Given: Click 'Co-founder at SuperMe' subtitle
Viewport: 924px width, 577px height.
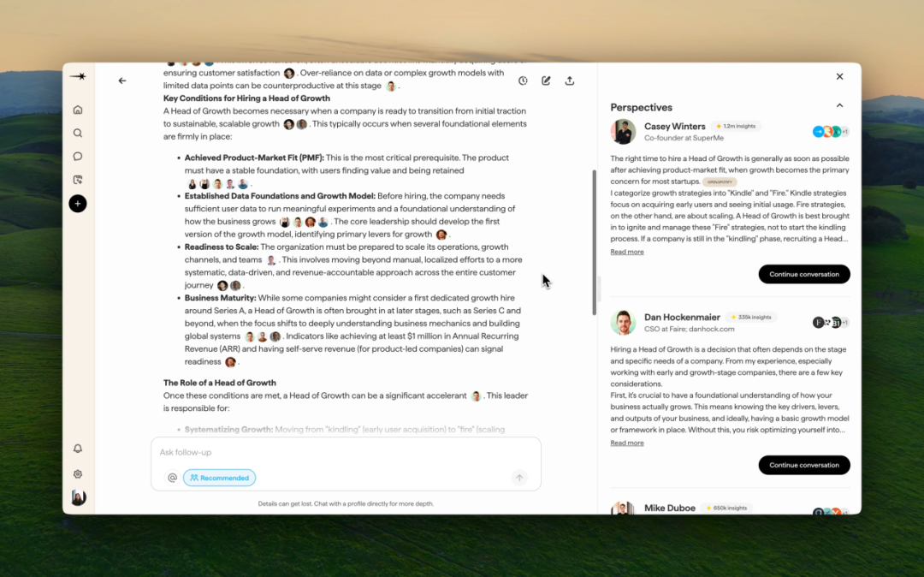Looking at the screenshot, I should (684, 138).
